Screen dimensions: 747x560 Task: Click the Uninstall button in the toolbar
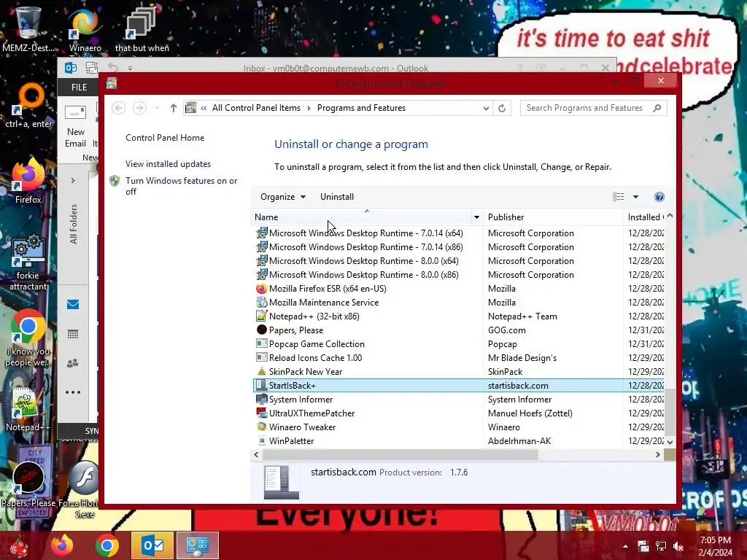(x=337, y=197)
